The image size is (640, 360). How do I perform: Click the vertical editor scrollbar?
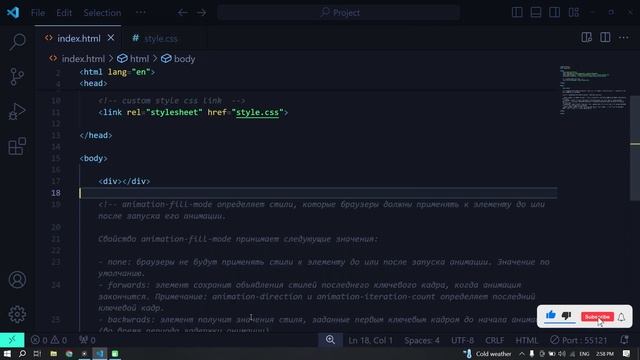point(635,148)
